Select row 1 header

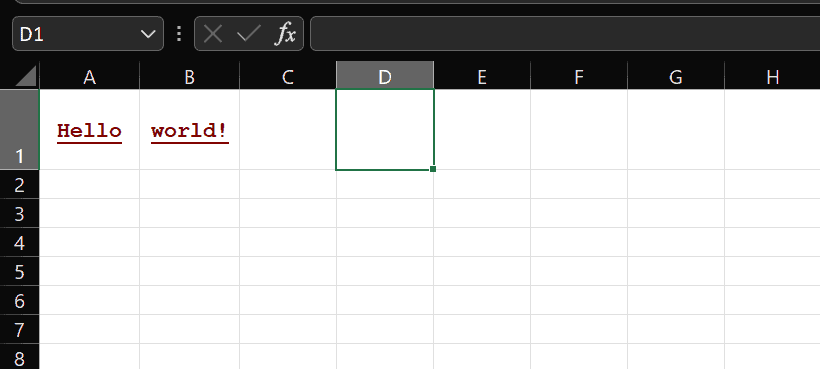tap(19, 129)
